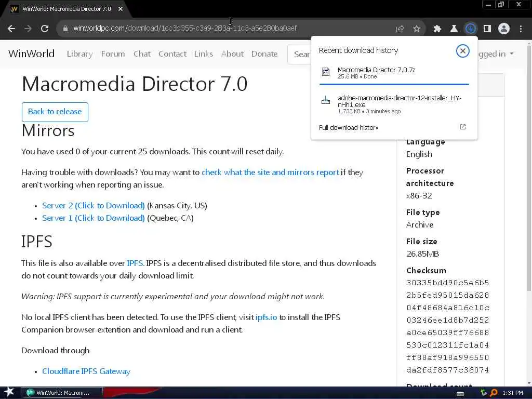
Task: Click the 26.85MB file size value
Action: coord(422,254)
